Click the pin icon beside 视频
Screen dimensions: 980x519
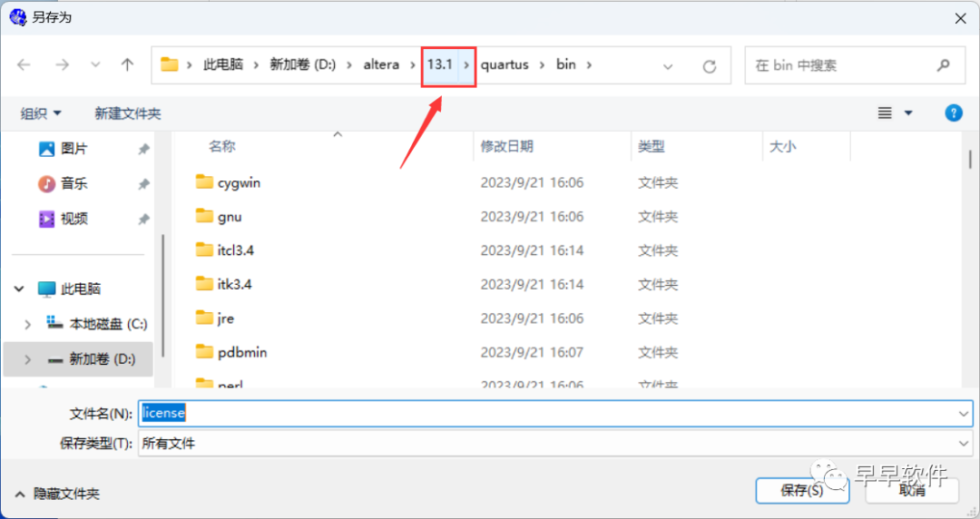(143, 219)
